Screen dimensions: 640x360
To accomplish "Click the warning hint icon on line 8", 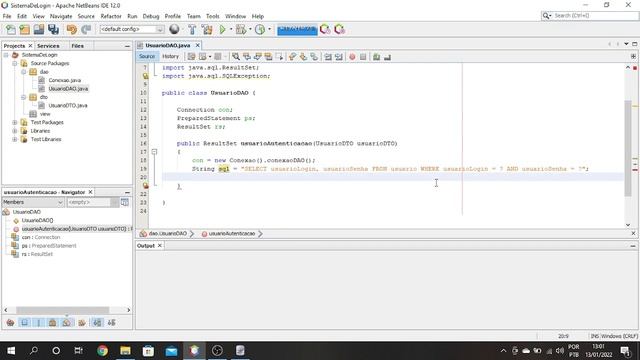I will (145, 76).
